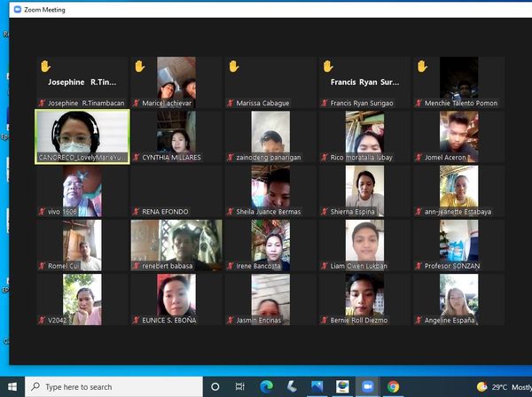Click the raised hand on Marissa Cabague's tile

point(233,66)
